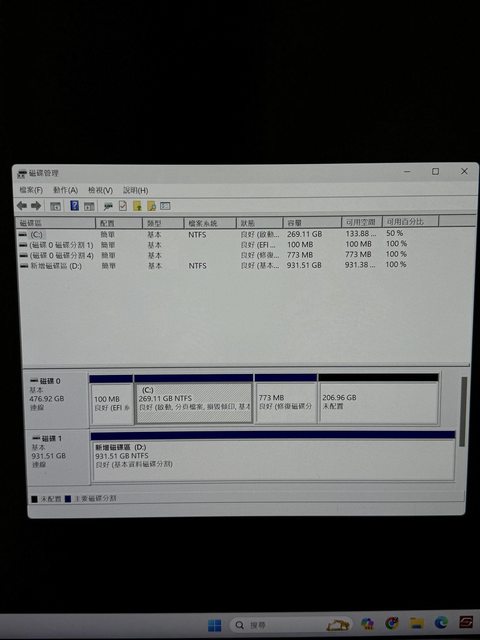
Task: Select the 773 MB recovery partition block
Action: [x=286, y=399]
